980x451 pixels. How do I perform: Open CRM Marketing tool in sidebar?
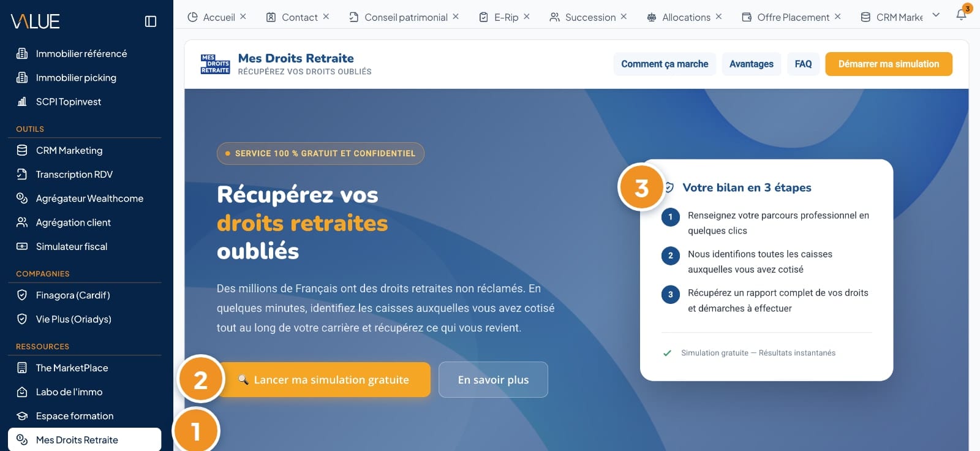[x=85, y=151]
